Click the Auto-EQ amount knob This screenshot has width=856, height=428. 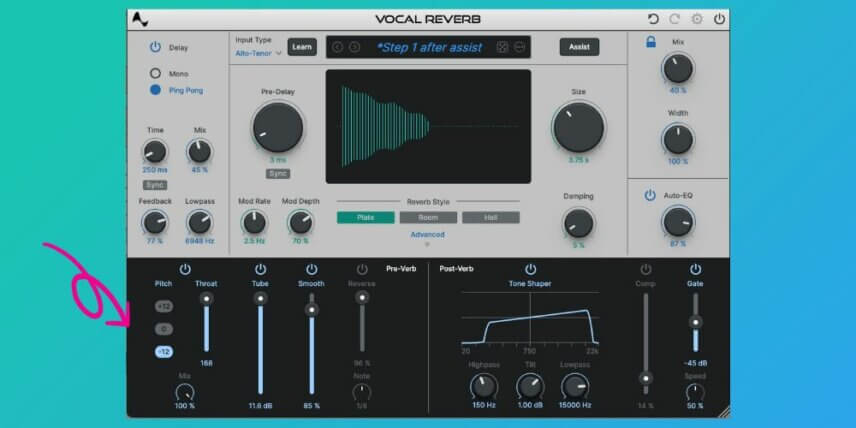(x=678, y=222)
